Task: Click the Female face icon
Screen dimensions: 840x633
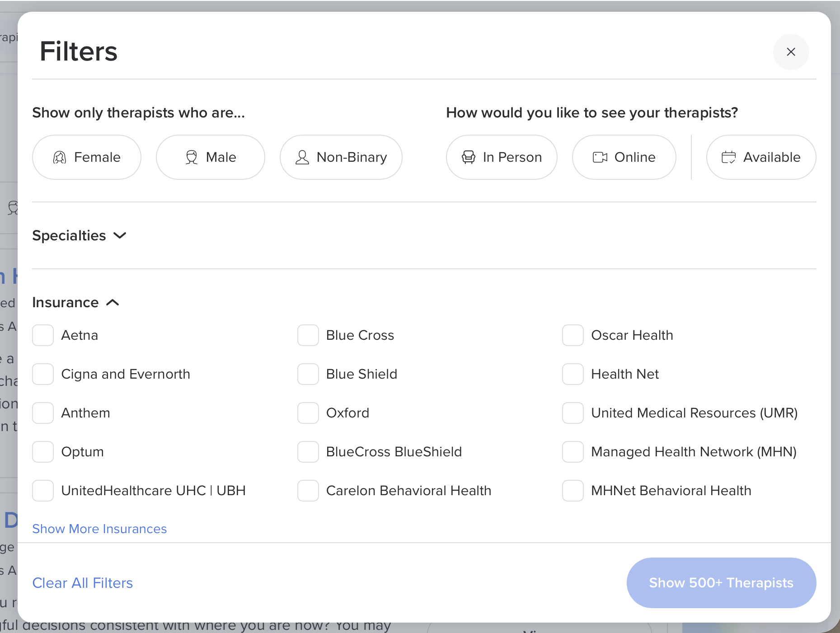Action: 60,157
